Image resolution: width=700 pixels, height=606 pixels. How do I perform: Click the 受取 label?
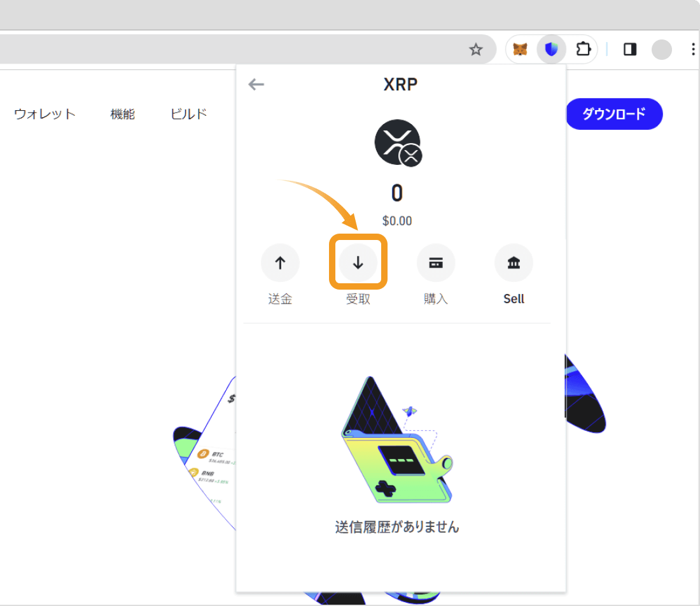[358, 299]
